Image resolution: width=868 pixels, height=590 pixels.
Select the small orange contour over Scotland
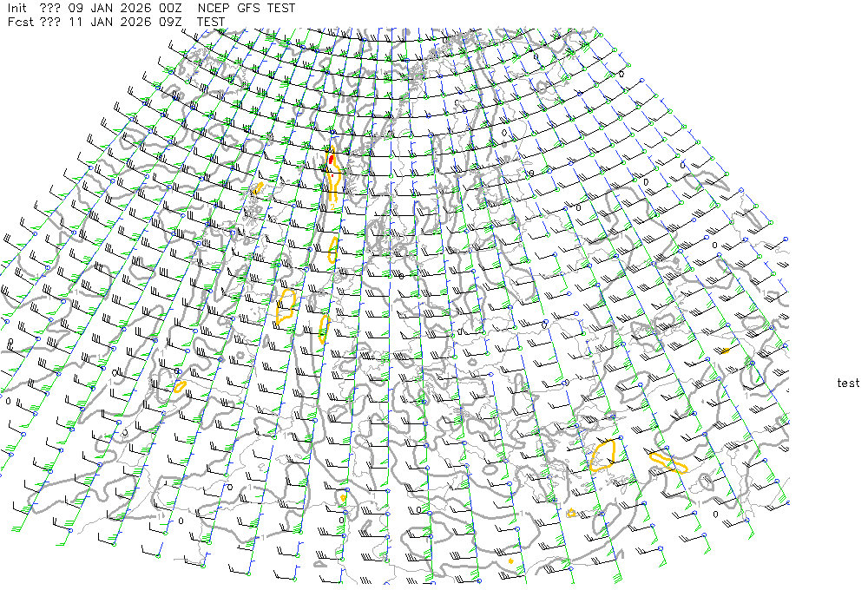pyautogui.click(x=259, y=187)
